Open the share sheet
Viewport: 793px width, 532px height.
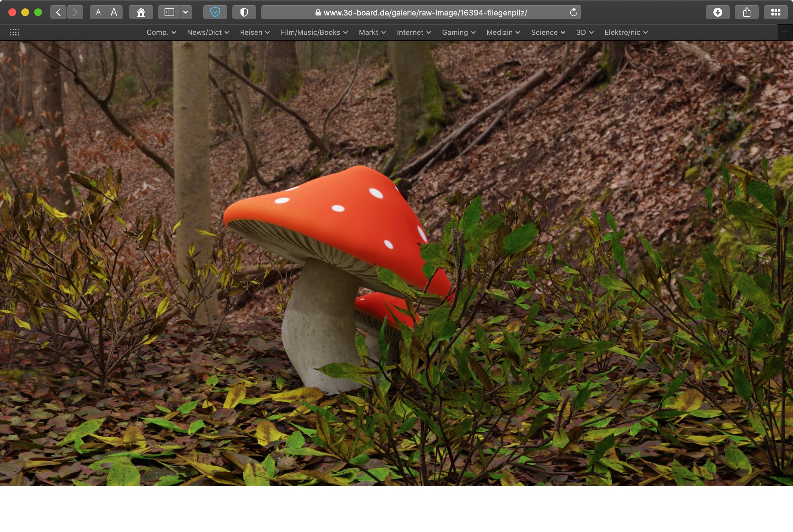pos(747,13)
